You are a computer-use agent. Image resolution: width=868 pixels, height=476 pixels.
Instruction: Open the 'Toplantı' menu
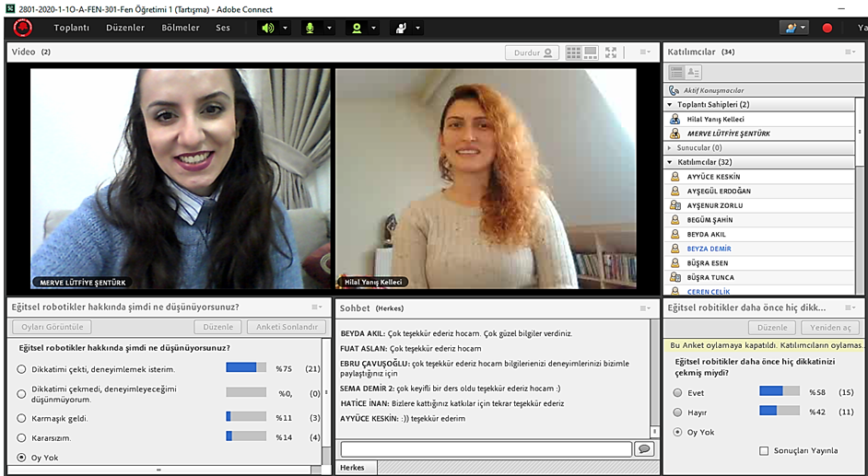tap(71, 28)
